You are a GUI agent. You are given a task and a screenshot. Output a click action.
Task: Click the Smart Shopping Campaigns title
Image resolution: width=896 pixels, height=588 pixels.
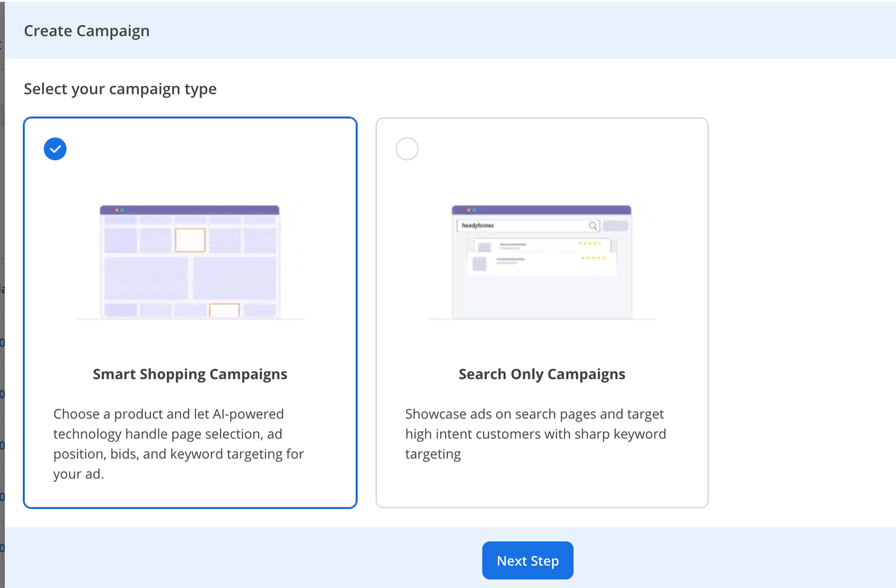tap(190, 375)
